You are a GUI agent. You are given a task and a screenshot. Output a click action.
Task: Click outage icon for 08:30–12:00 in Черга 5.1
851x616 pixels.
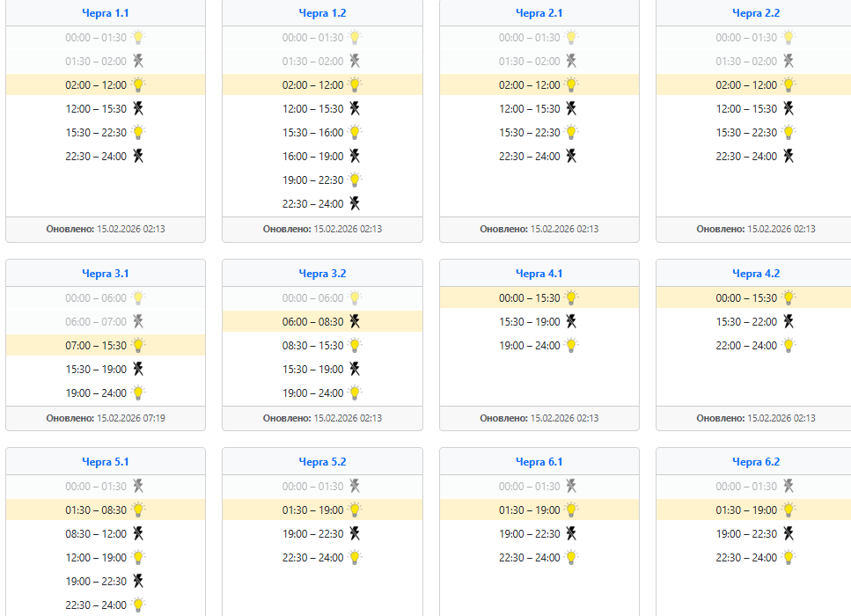138,534
